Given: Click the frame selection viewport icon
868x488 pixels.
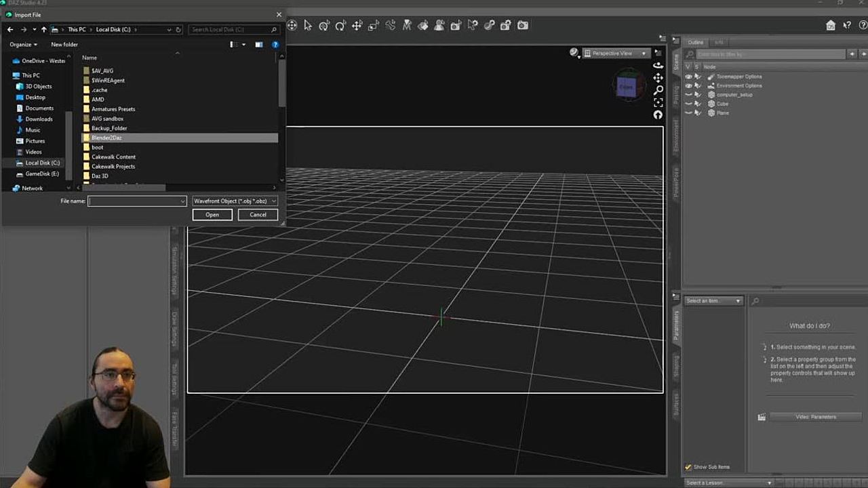Looking at the screenshot, I should [658, 102].
